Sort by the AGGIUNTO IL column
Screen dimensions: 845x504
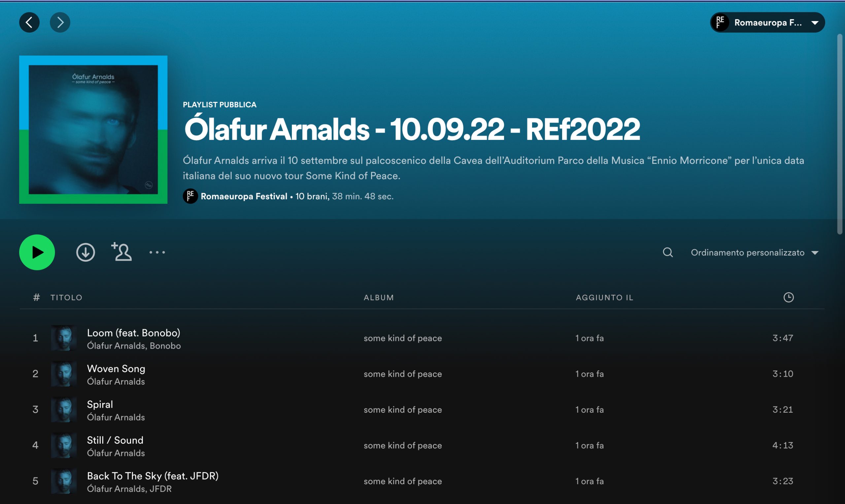[x=604, y=298]
